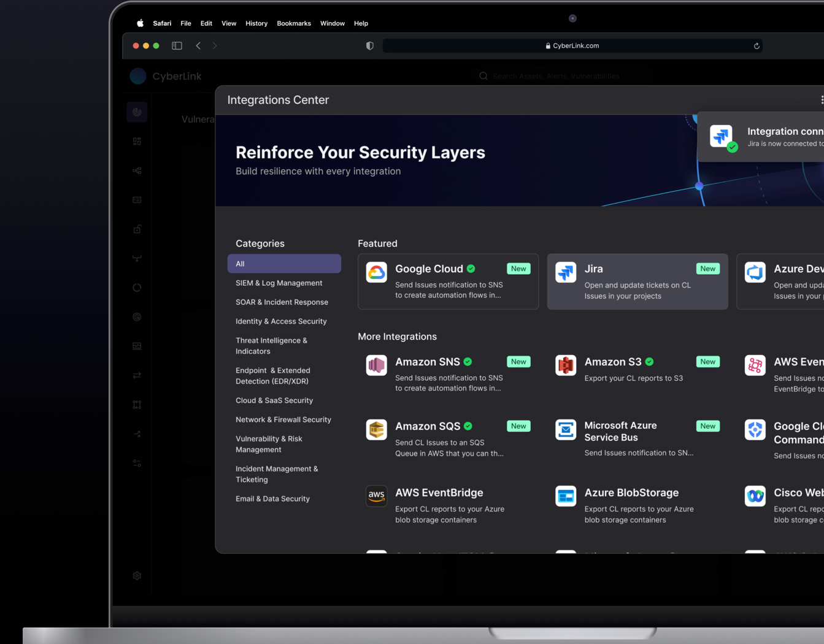Select the Identity & Access Security category
The width and height of the screenshot is (824, 644).
[281, 321]
